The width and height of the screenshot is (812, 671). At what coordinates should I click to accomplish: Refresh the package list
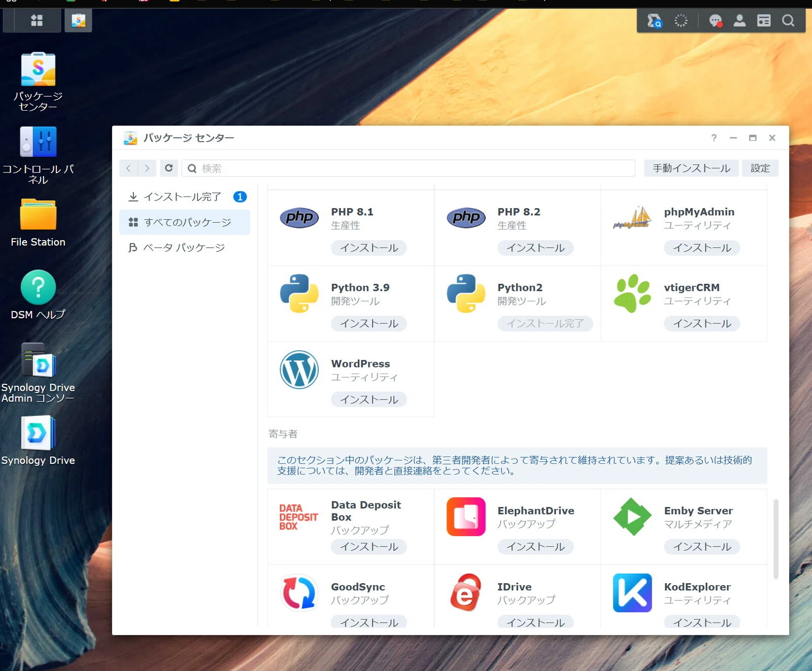[169, 168]
